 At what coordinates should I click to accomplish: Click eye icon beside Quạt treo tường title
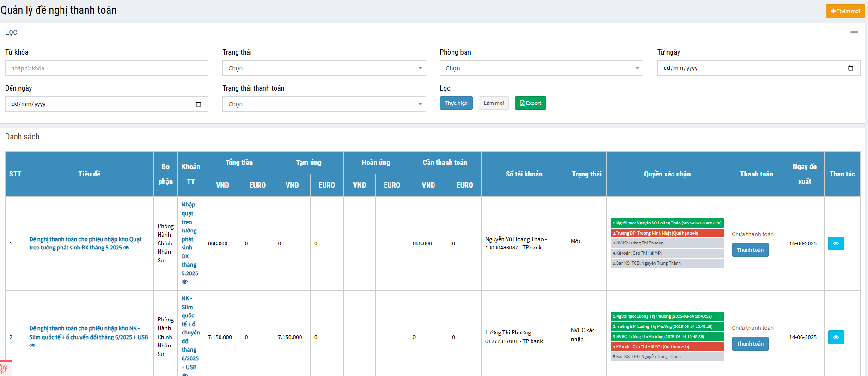pyautogui.click(x=126, y=248)
